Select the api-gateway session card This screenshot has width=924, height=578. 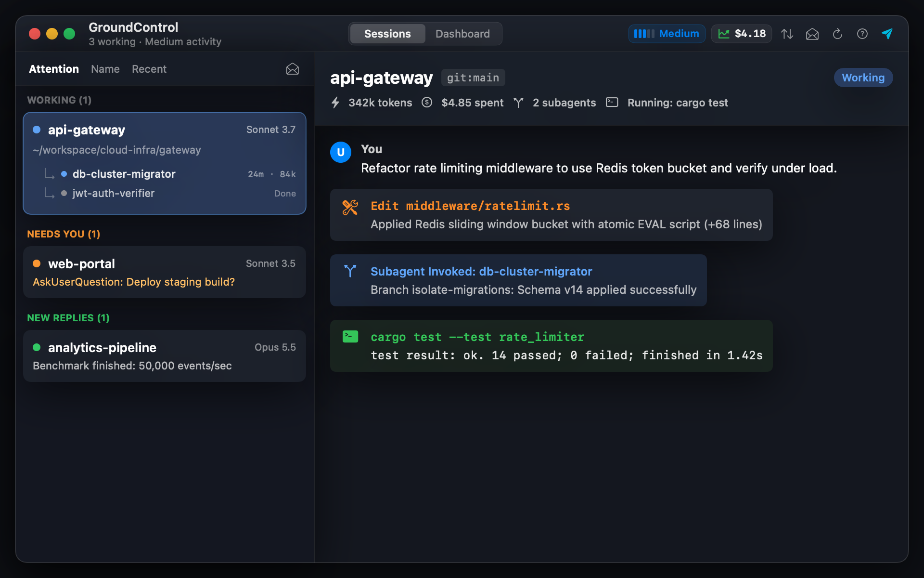tap(165, 163)
